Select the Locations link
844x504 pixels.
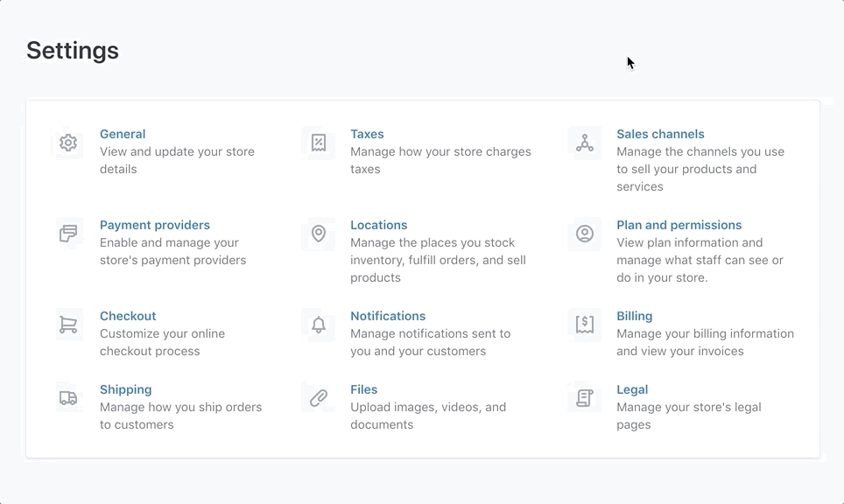[x=379, y=225]
